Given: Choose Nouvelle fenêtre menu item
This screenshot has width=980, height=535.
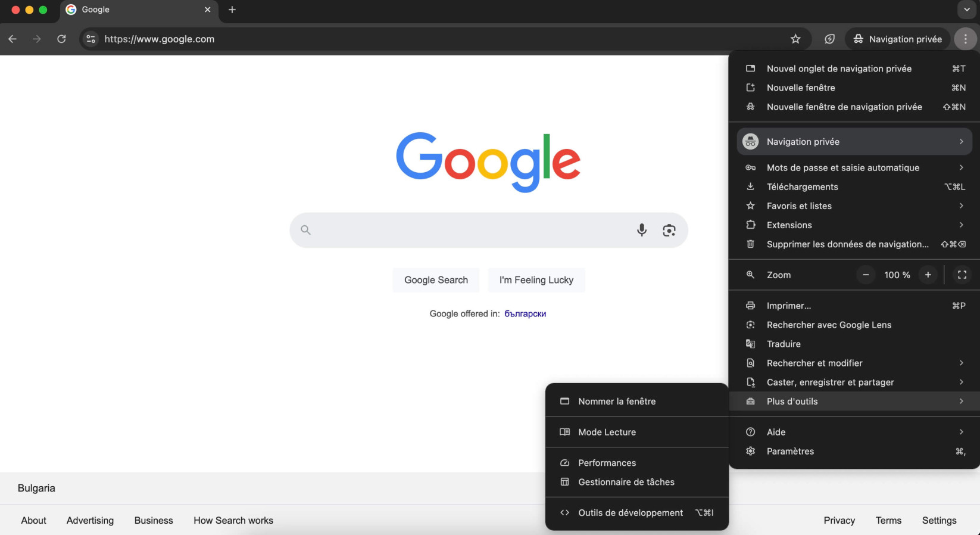Looking at the screenshot, I should coord(854,88).
